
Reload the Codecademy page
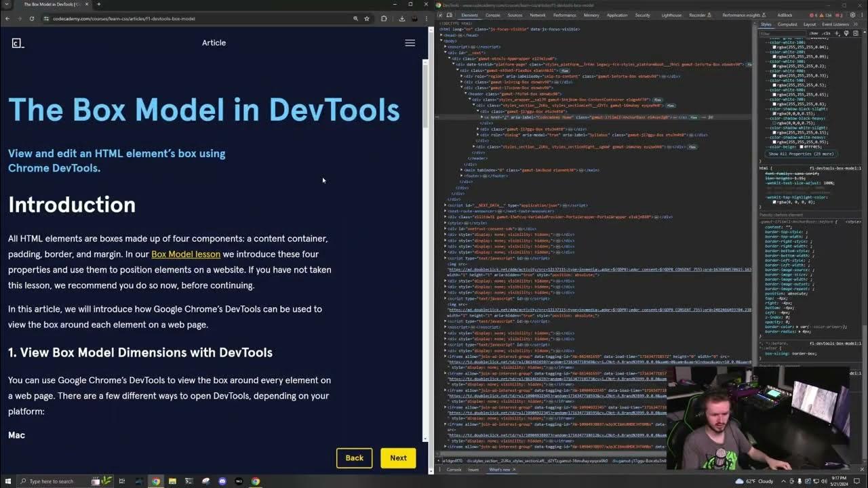point(31,18)
